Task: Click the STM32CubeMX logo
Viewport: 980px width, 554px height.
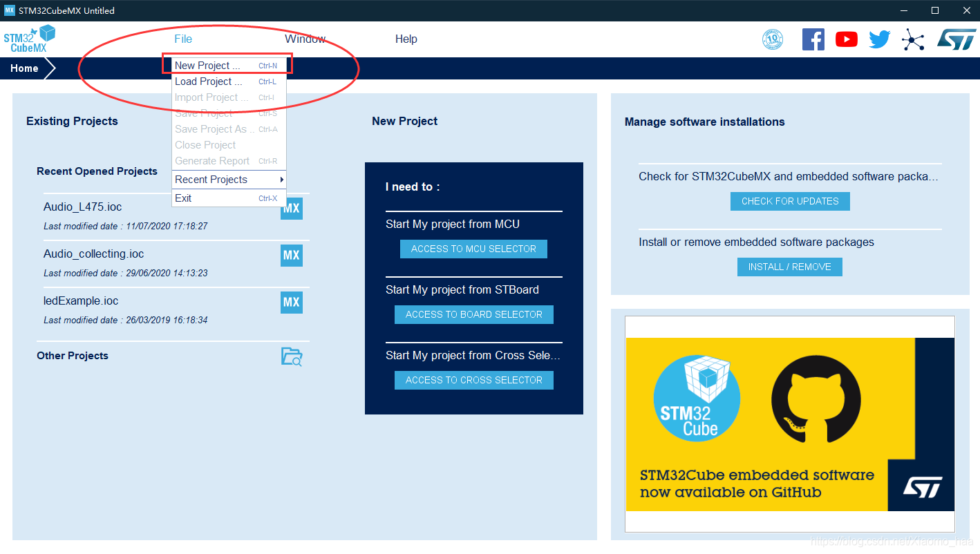Action: 29,39
